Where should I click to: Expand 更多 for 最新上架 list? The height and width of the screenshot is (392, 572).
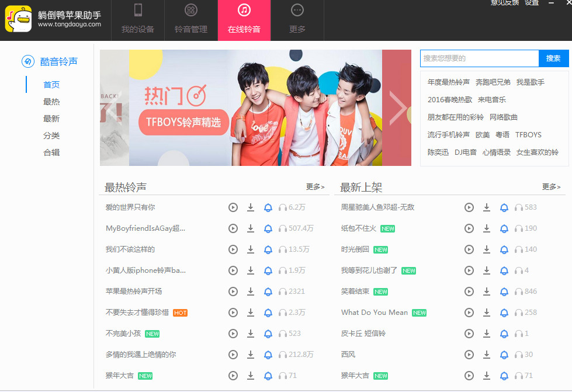551,187
